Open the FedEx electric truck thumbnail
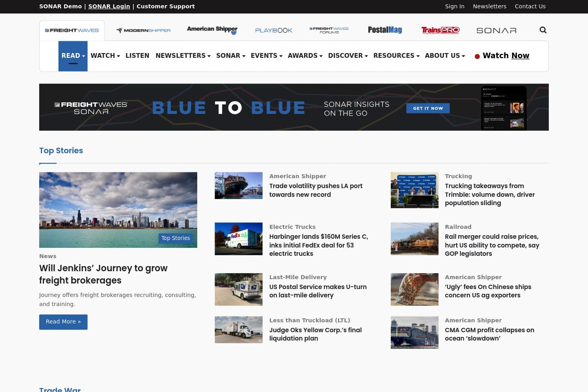588x392 pixels. pyautogui.click(x=238, y=239)
